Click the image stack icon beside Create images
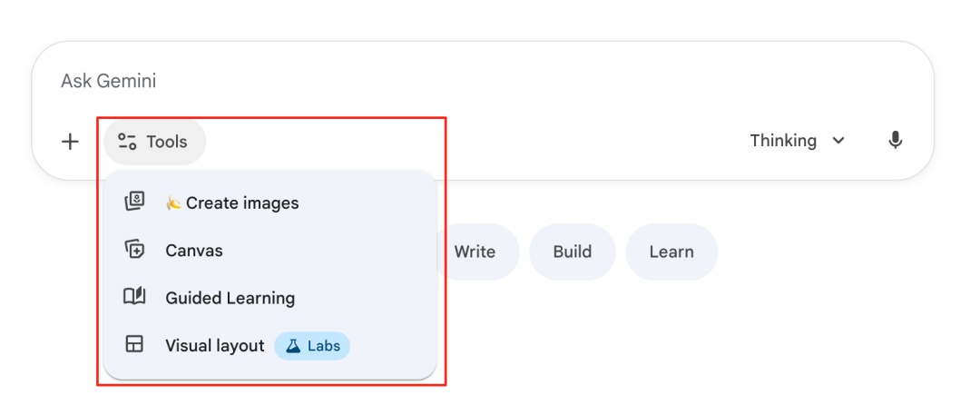980x415 pixels. pos(134,203)
